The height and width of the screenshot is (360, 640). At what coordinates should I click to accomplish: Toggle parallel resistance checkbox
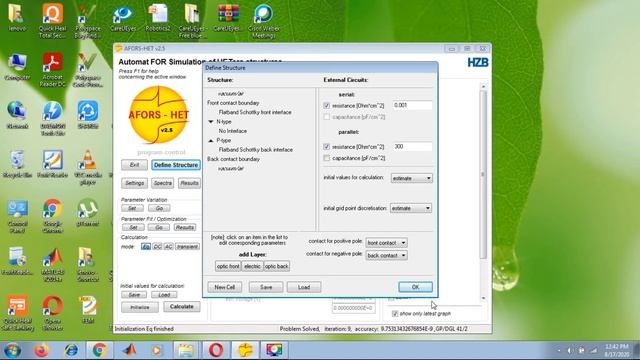327,147
